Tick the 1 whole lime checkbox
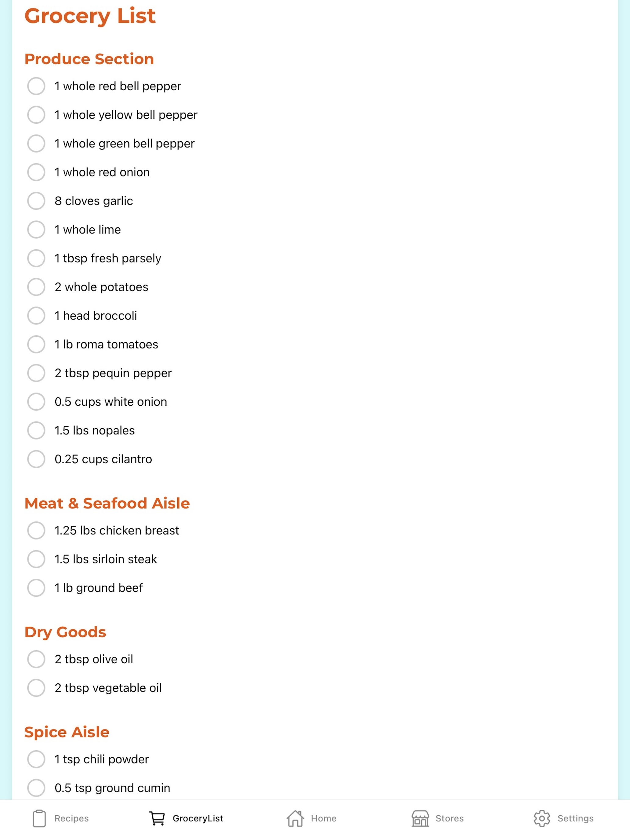630x840 pixels. point(36,229)
